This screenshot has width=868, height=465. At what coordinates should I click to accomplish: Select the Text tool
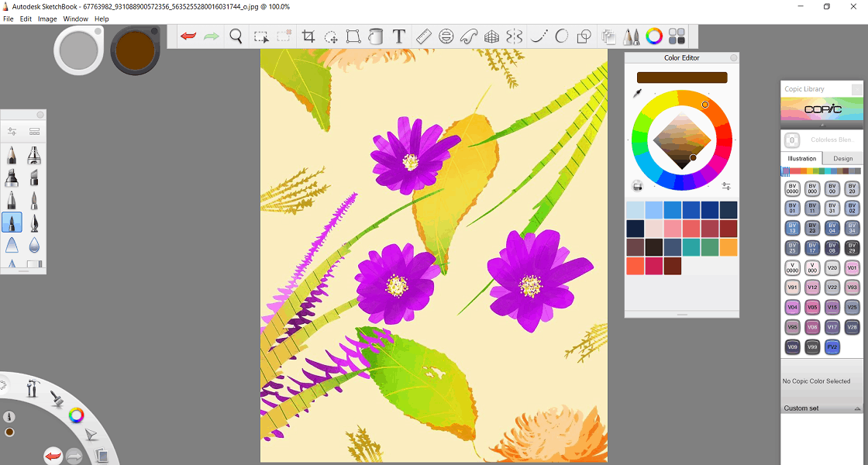click(398, 36)
